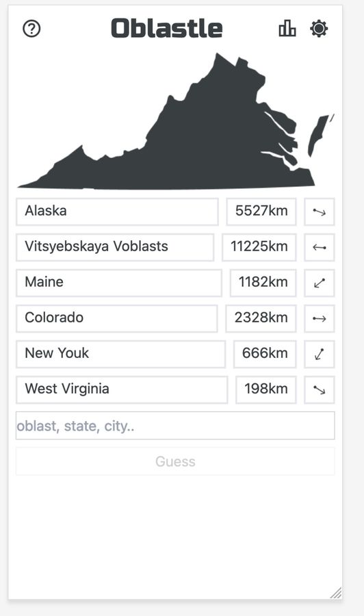Click direction arrow next to Maine
Screen dimensions: 364x616
320,283
